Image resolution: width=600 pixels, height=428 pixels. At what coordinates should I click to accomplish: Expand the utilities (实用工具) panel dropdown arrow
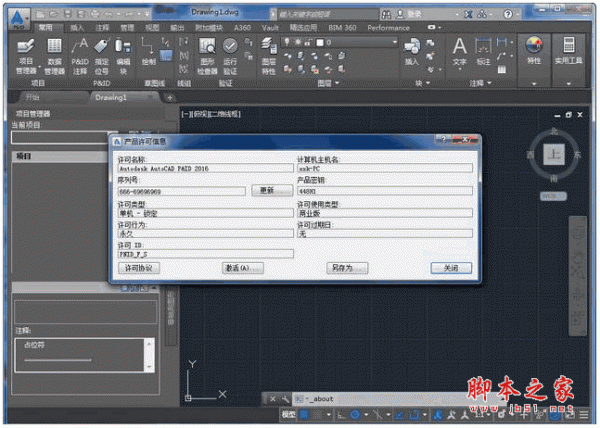coord(569,83)
